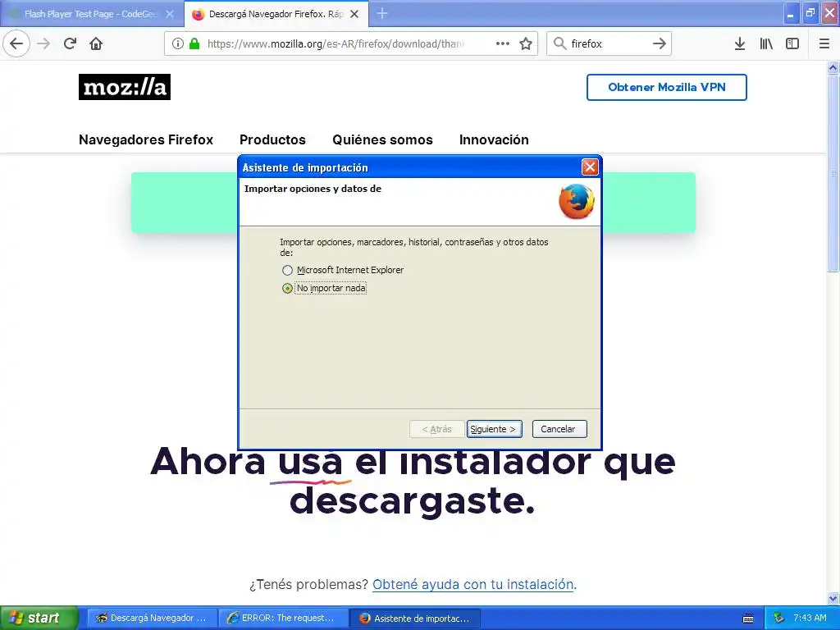Viewport: 840px width, 630px height.
Task: Toggle the sidebar view icon
Action: (x=792, y=43)
